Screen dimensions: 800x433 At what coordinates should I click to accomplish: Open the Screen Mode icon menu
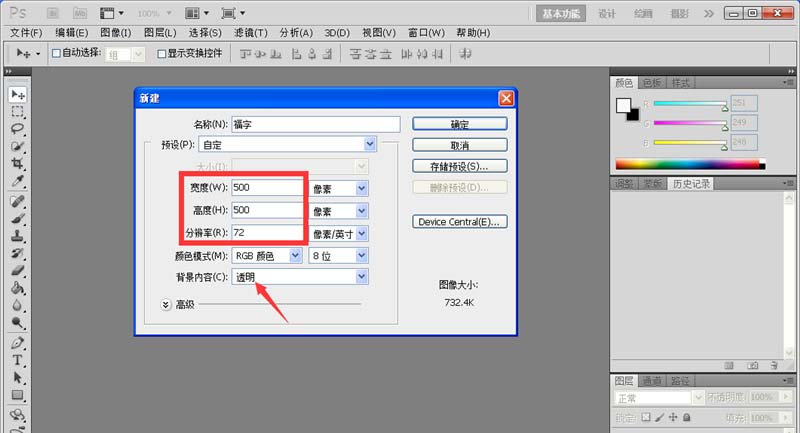click(233, 13)
